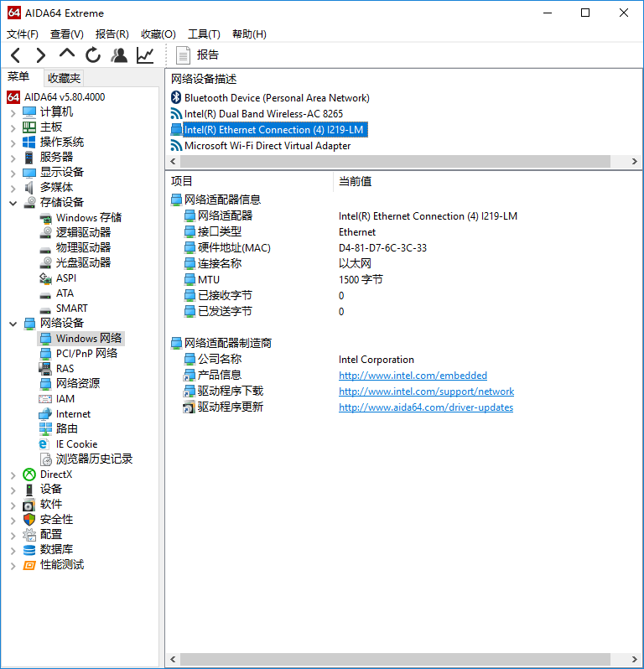Click the 当前值 column header
The image size is (644, 669).
click(355, 181)
